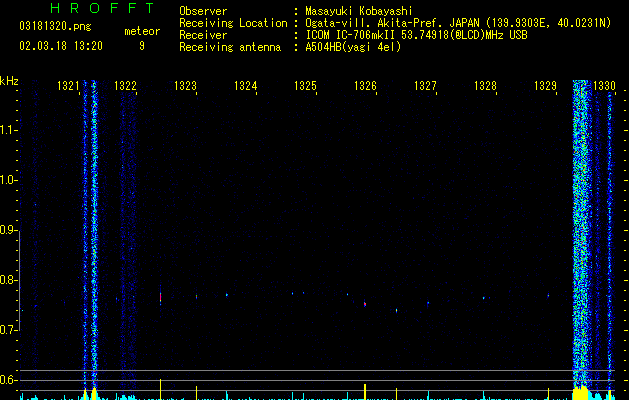The height and width of the screenshot is (400, 629).
Task: Click the 1330 time marker
Action: (x=604, y=86)
